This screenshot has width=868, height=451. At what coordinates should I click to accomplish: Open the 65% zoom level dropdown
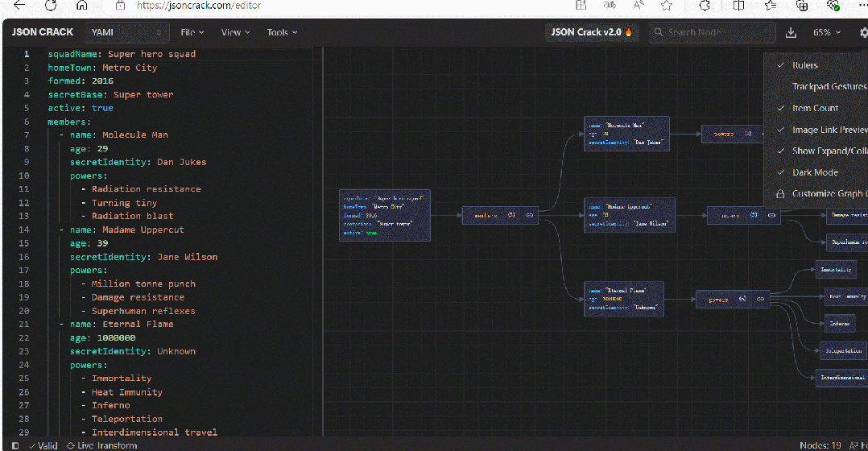tap(826, 33)
